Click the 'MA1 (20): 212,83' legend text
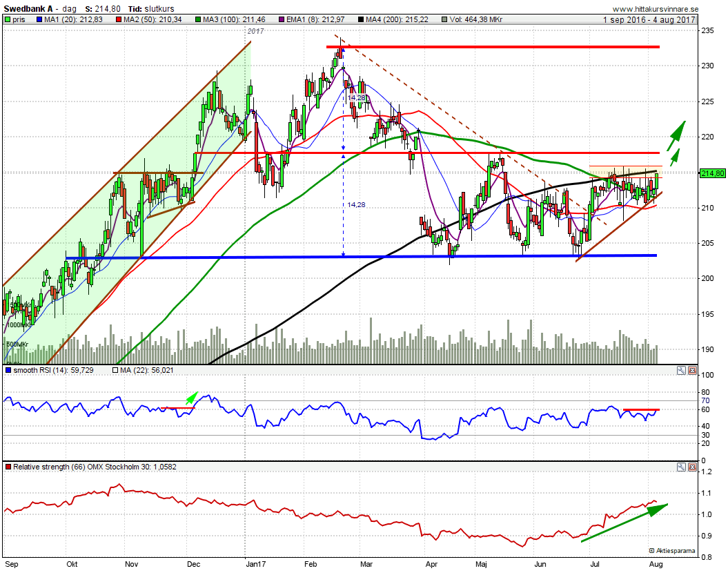728x573 pixels. 73,19
